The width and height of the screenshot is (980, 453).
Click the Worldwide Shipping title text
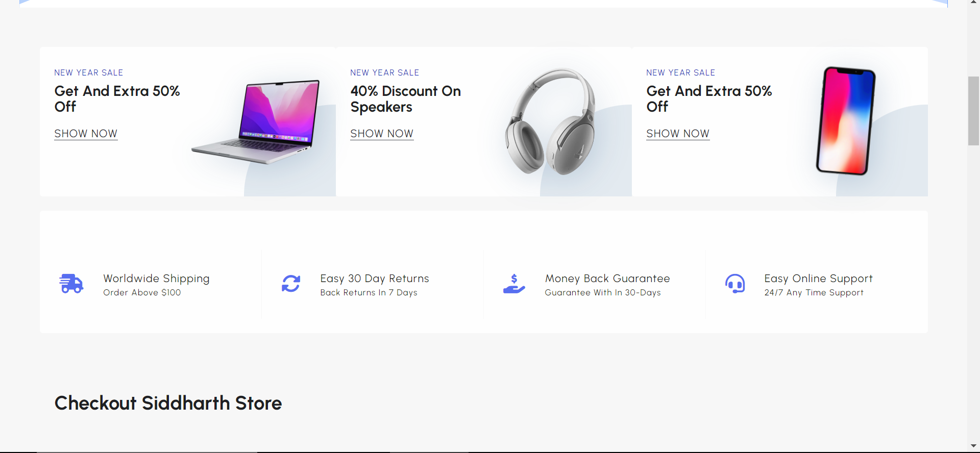click(x=156, y=279)
